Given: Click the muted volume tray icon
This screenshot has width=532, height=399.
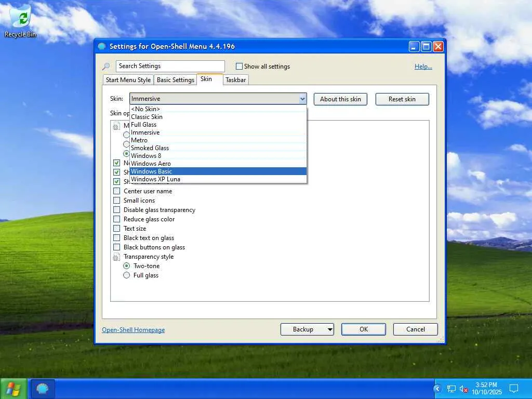Looking at the screenshot, I should [464, 389].
